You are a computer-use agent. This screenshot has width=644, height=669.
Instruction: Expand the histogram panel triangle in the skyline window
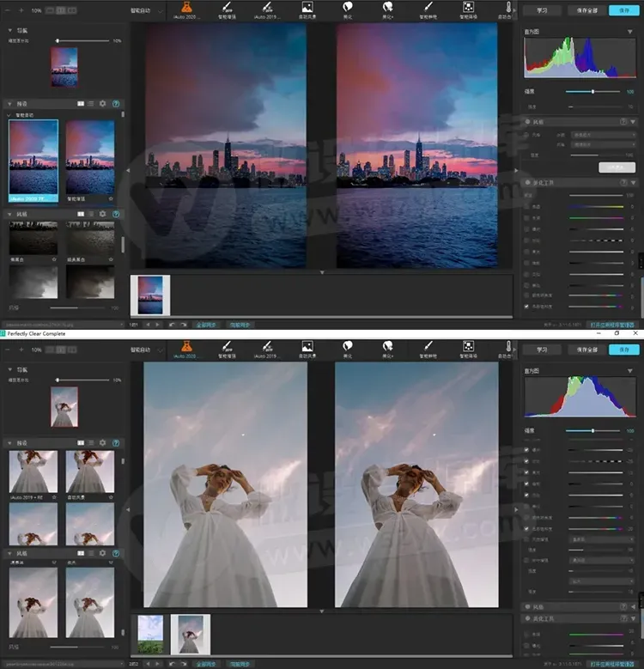pos(630,32)
